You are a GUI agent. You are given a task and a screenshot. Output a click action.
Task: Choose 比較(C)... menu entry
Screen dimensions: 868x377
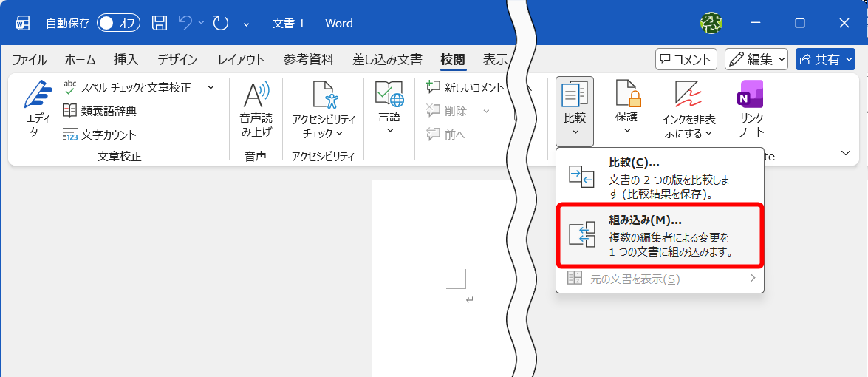[x=660, y=178]
